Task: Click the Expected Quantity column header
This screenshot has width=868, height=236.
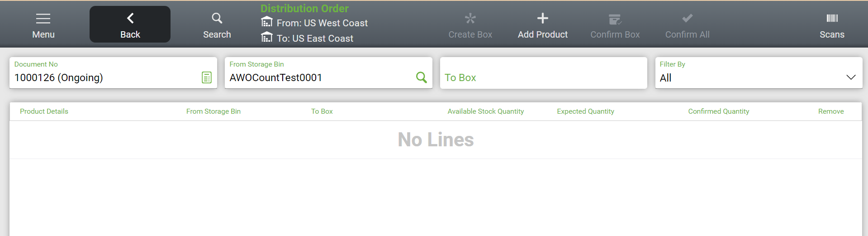Action: pyautogui.click(x=585, y=111)
